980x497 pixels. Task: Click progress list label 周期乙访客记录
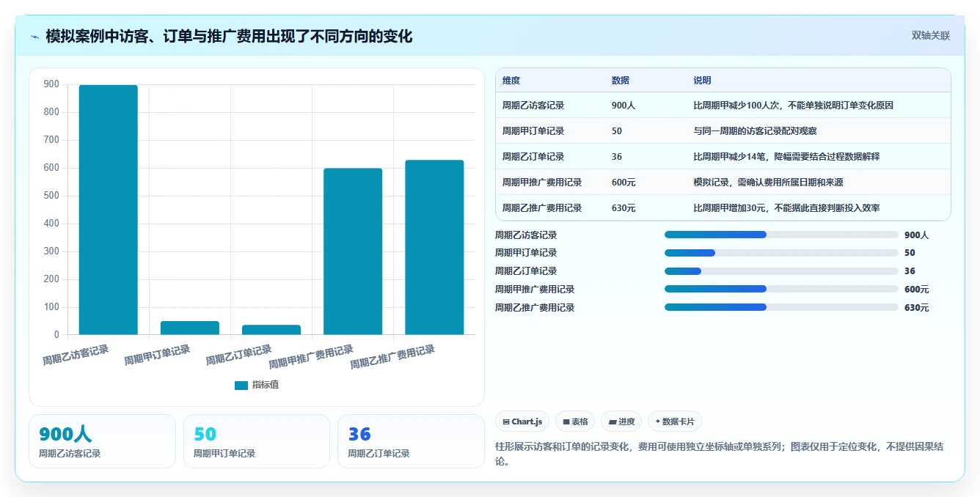(526, 235)
